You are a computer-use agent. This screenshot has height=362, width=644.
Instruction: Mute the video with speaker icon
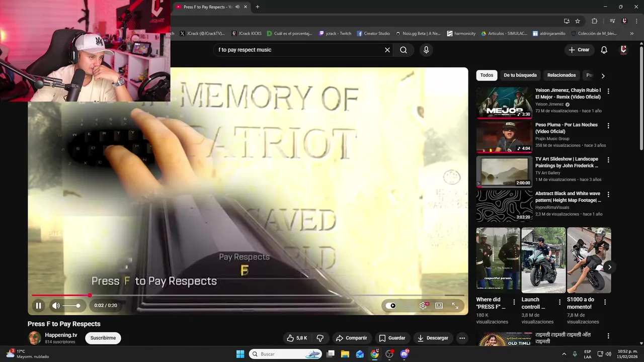56,306
